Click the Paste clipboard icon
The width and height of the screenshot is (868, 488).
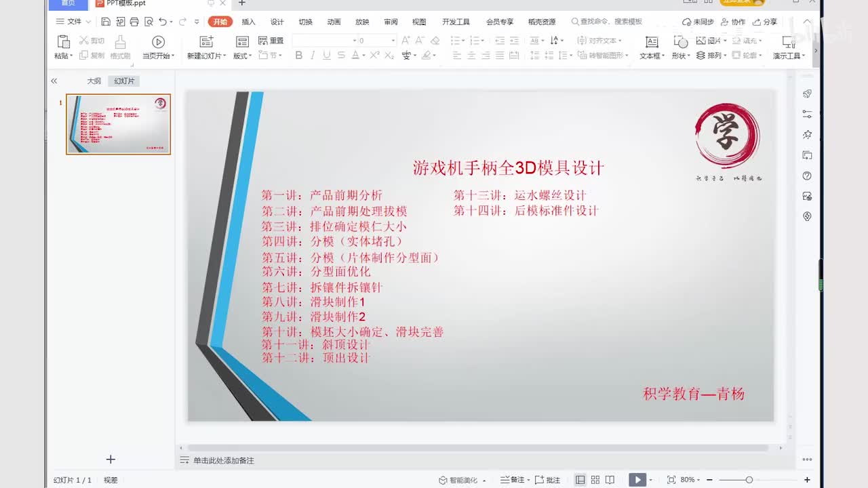(x=63, y=41)
